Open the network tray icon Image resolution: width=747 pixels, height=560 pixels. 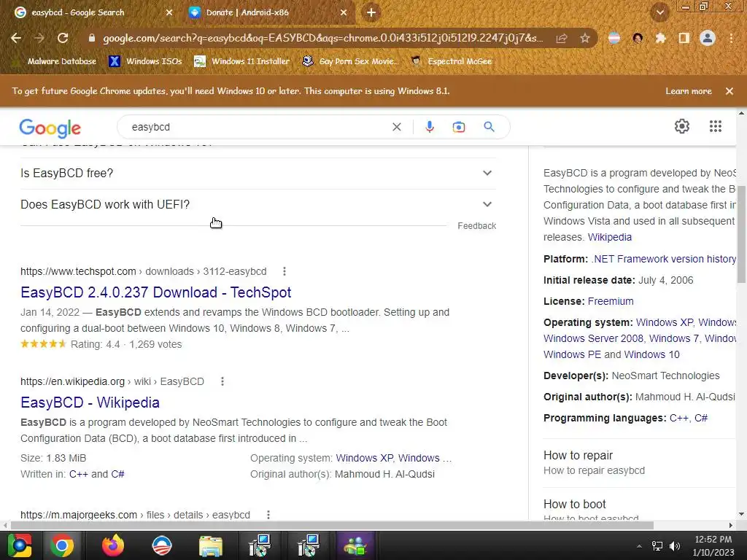[x=657, y=546]
